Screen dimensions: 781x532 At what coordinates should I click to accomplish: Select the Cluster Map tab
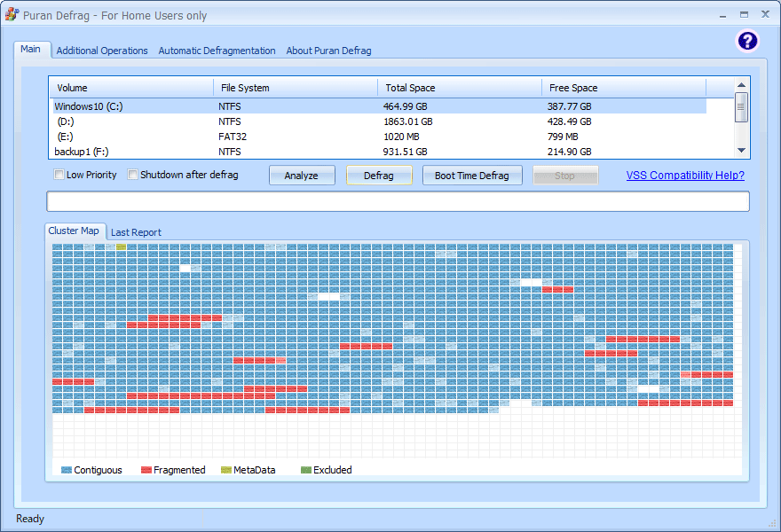(74, 231)
